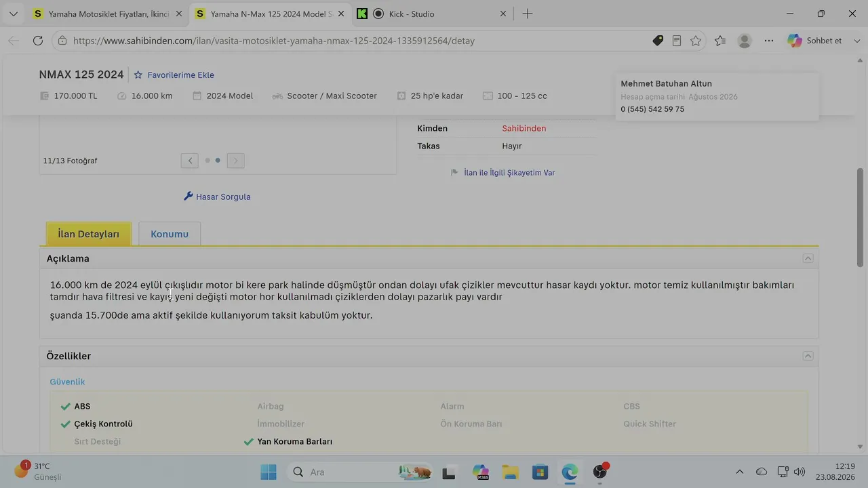
Task: Open the browser profile avatar
Action: [x=745, y=41]
